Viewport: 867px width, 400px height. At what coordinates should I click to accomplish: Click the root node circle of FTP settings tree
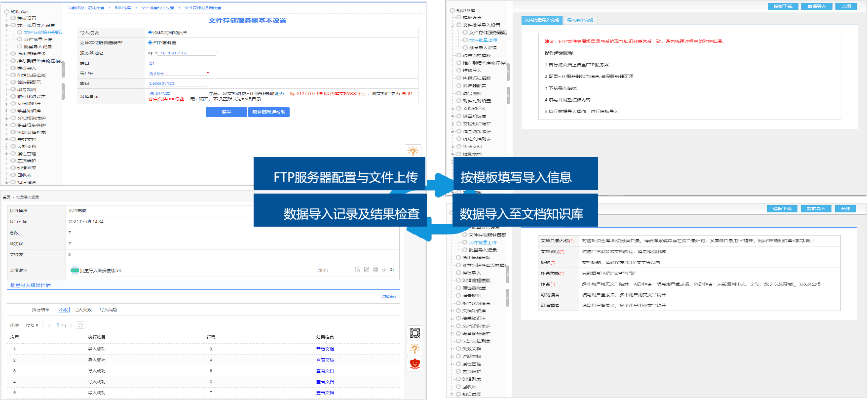[x=6, y=11]
